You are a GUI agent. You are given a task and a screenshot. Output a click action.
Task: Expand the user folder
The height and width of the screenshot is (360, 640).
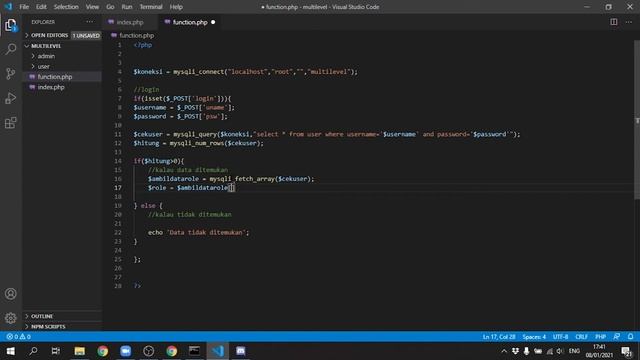(43, 67)
